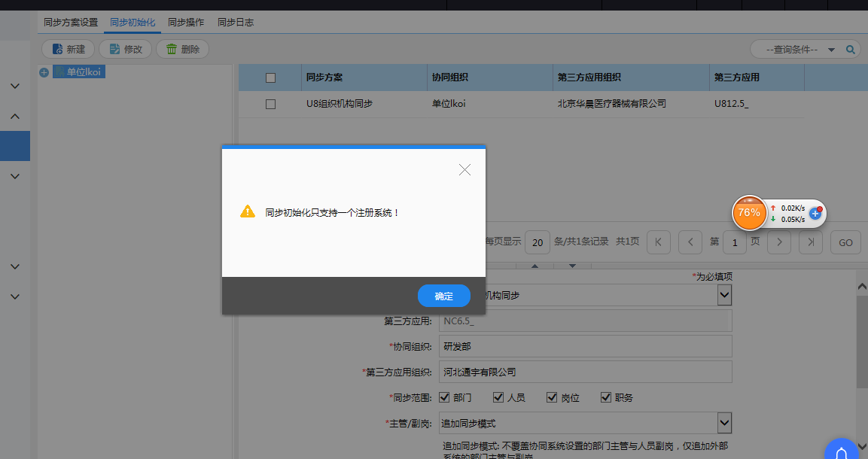Screen dimensions: 868x459
Task: Toggle the select-all header checkbox
Action: (271, 78)
